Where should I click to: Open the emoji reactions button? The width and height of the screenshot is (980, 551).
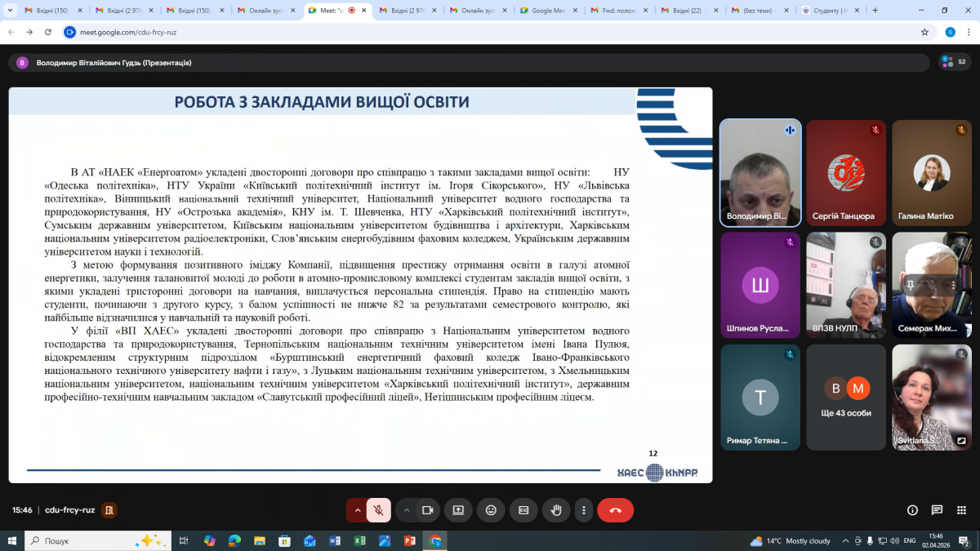[491, 510]
